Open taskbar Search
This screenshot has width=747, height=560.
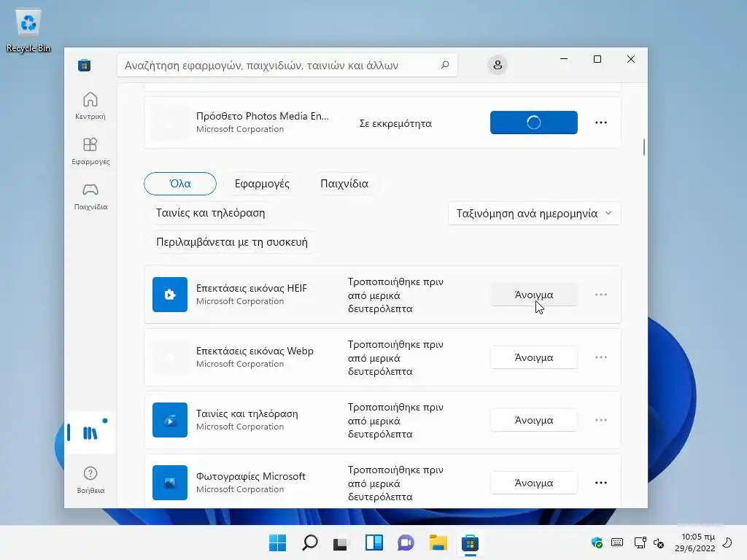[309, 542]
